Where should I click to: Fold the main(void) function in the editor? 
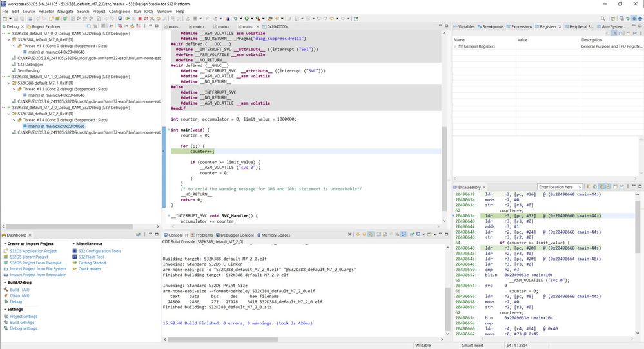coord(169,130)
